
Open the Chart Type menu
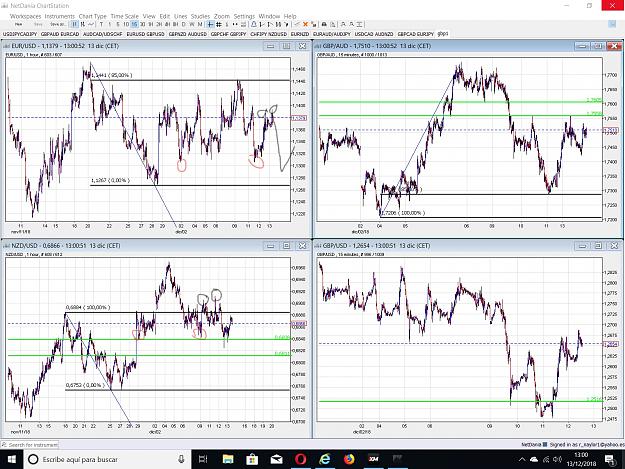[92, 16]
